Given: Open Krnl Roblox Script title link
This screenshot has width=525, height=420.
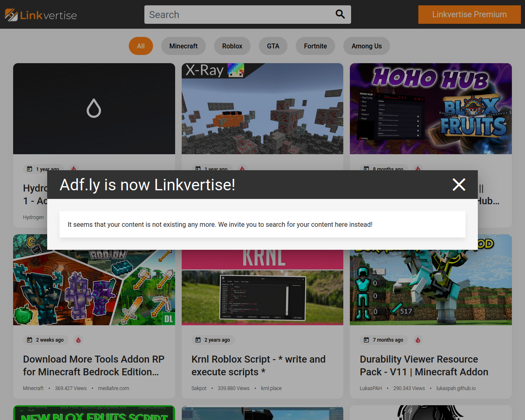Looking at the screenshot, I should 258,365.
